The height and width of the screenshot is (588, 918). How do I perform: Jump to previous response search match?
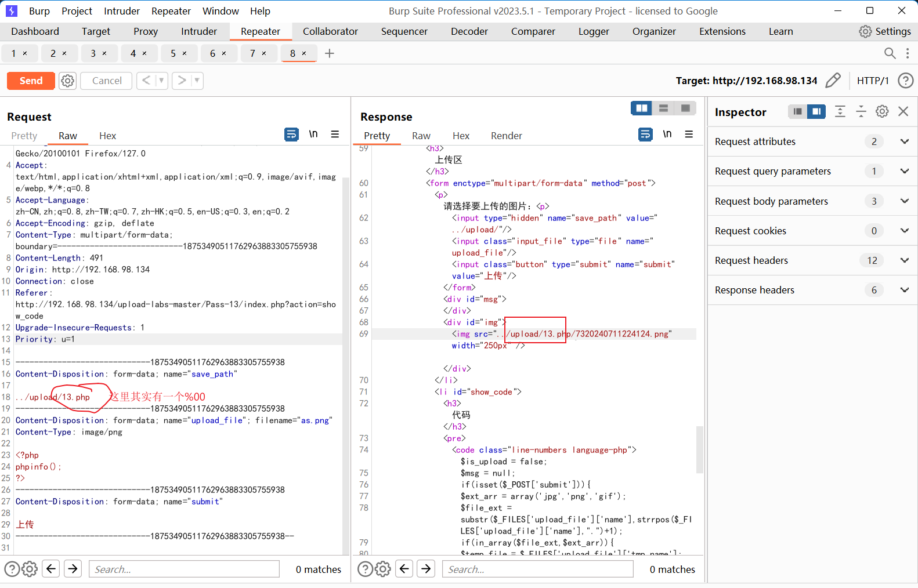[x=404, y=569]
